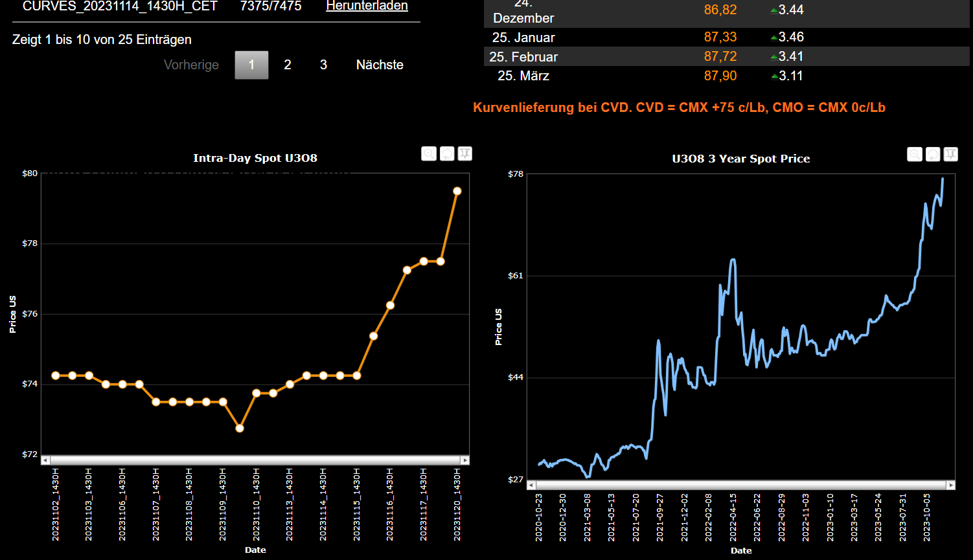Reset the Intra-Day Spot U3O8 chart view
973x560 pixels.
pos(447,153)
